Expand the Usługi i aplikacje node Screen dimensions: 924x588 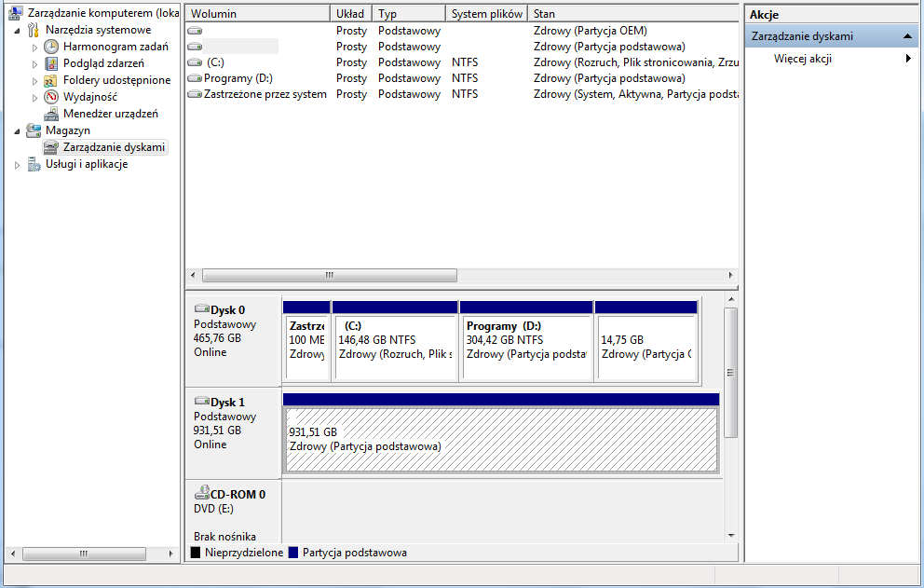(x=18, y=165)
